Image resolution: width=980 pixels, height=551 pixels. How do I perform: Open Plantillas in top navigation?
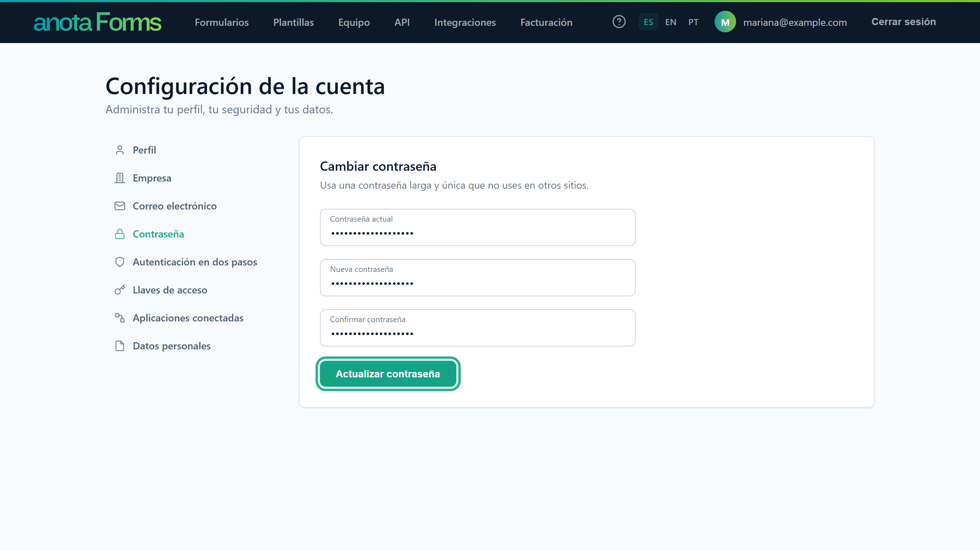[x=293, y=23]
